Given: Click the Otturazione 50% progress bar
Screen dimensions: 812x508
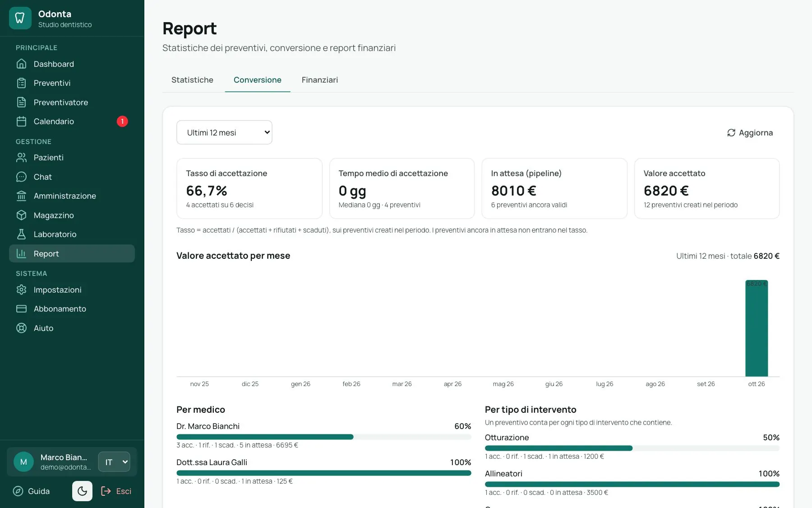Looking at the screenshot, I should pyautogui.click(x=632, y=448).
